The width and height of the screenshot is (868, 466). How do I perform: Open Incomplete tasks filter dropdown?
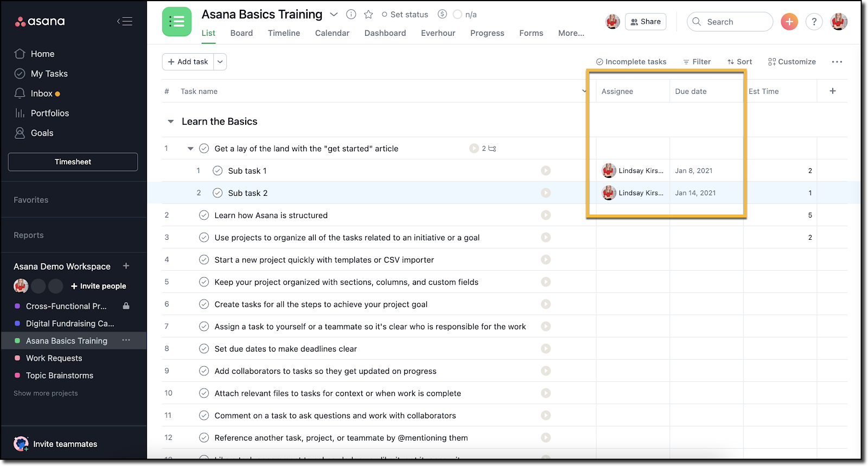(631, 62)
